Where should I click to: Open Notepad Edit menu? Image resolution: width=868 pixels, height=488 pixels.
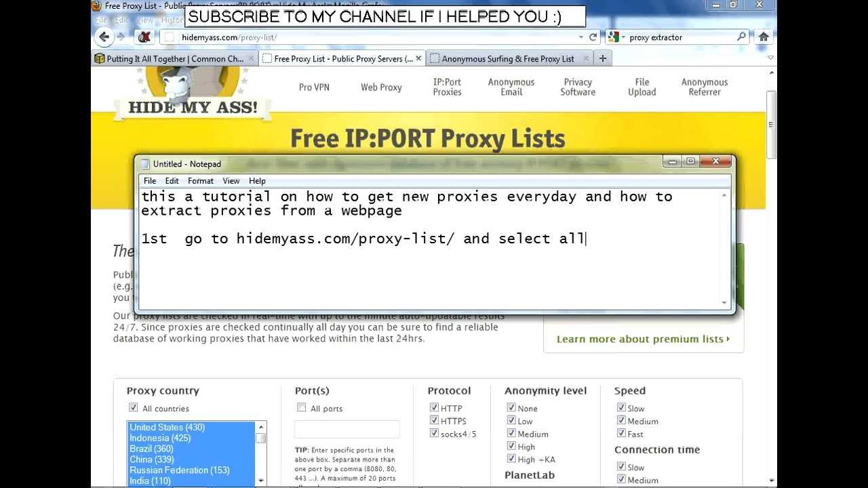coord(172,181)
